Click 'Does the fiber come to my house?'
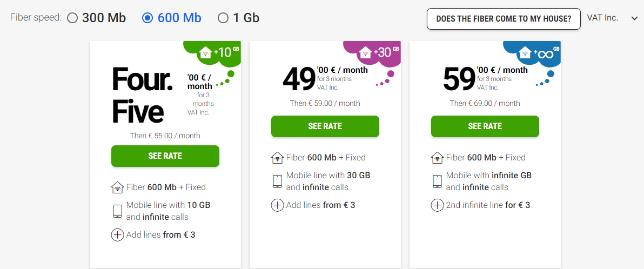644x269 pixels. point(504,19)
